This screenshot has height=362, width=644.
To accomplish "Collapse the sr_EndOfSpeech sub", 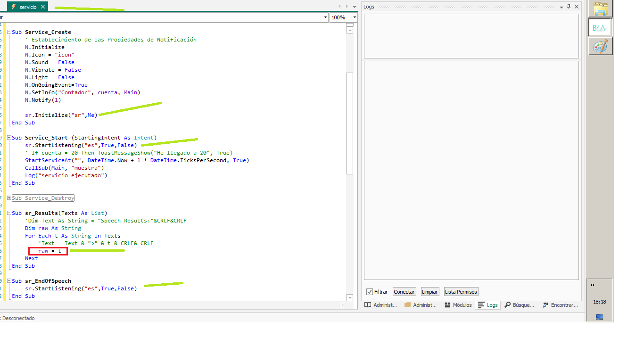I will click(x=9, y=281).
